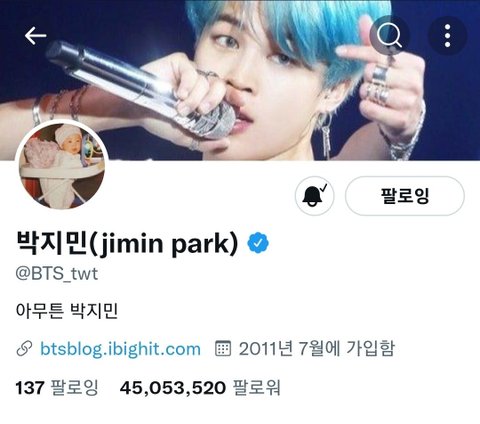Image resolution: width=480 pixels, height=424 pixels.
Task: Go back using the left arrow
Action: [35, 36]
